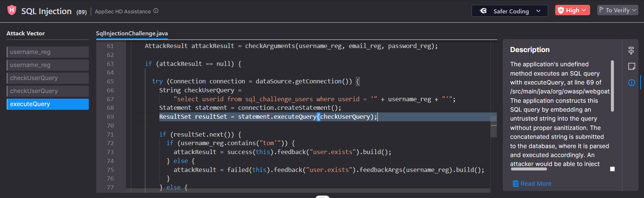Select the executeQuery attack vector node

48,104
